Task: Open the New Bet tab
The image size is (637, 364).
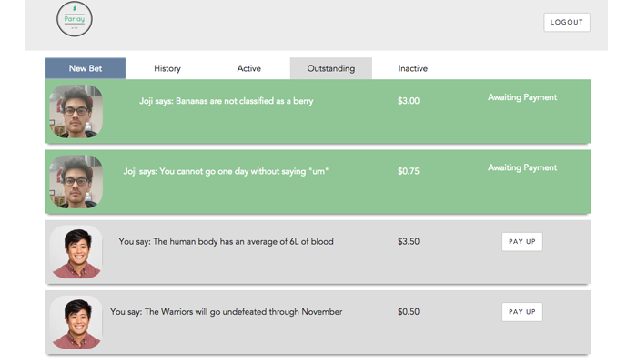Action: [86, 68]
